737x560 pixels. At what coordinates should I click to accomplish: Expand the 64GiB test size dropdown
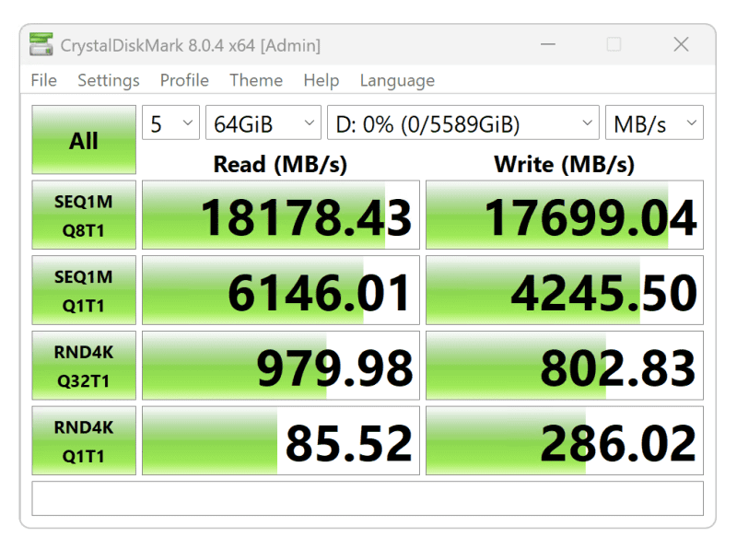[263, 123]
